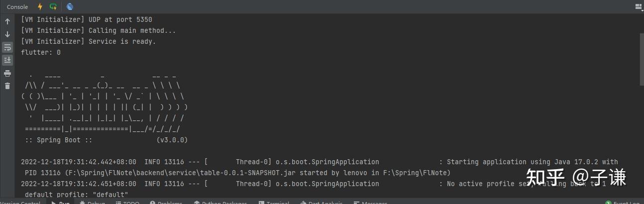Click the Flutter Hot Restart icon
The width and height of the screenshot is (644, 204).
click(x=53, y=6)
